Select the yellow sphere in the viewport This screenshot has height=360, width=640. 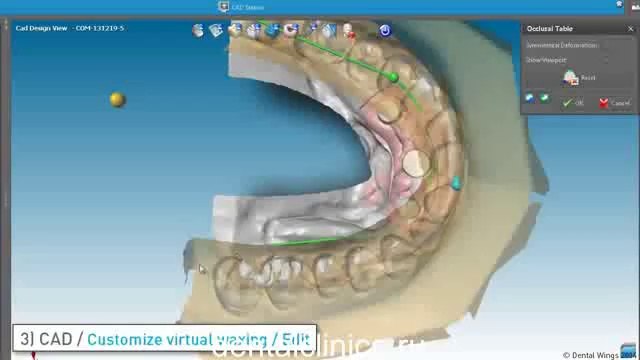click(x=117, y=100)
